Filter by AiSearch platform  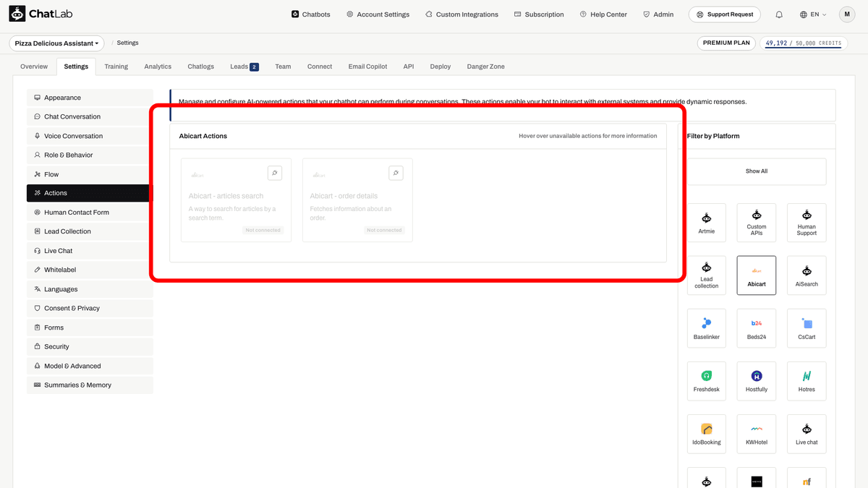click(x=807, y=275)
